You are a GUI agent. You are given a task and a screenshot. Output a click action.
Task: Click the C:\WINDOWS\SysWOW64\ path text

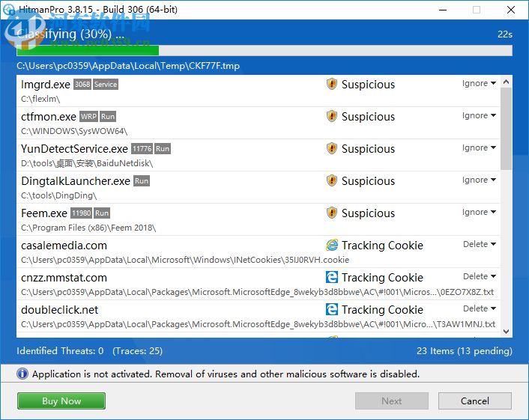[74, 131]
